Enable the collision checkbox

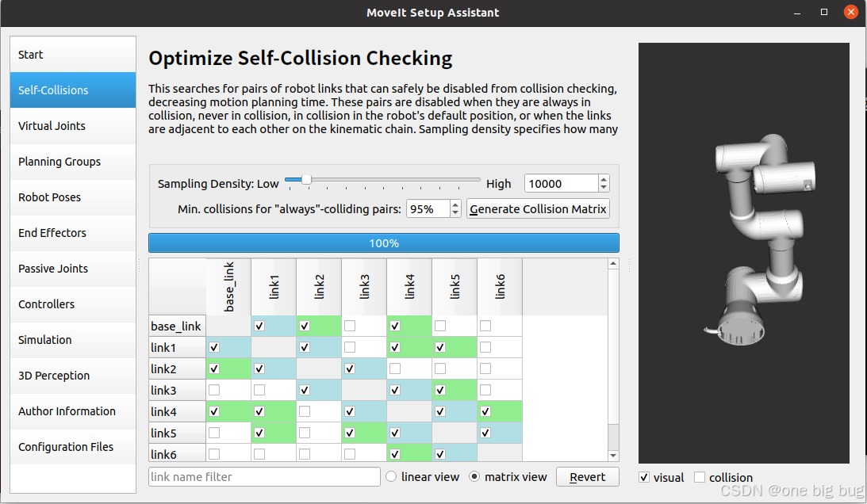click(x=700, y=477)
